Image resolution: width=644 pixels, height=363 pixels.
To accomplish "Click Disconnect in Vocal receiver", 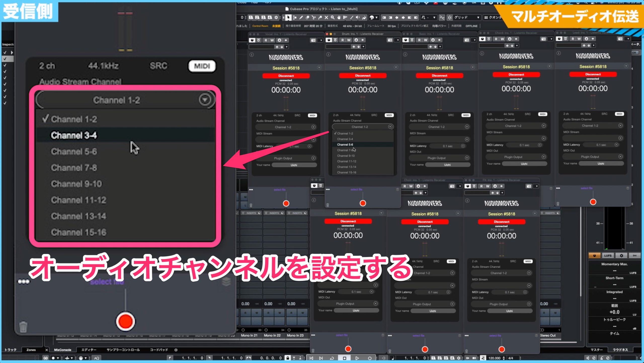I will (x=286, y=76).
